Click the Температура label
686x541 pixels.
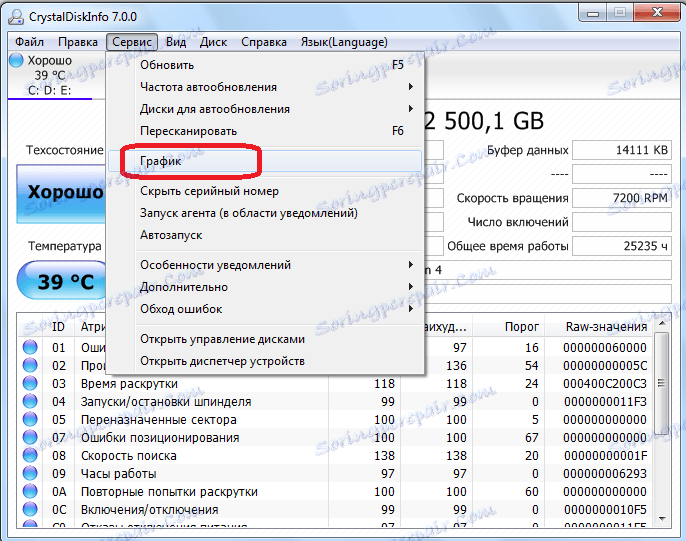pos(65,246)
